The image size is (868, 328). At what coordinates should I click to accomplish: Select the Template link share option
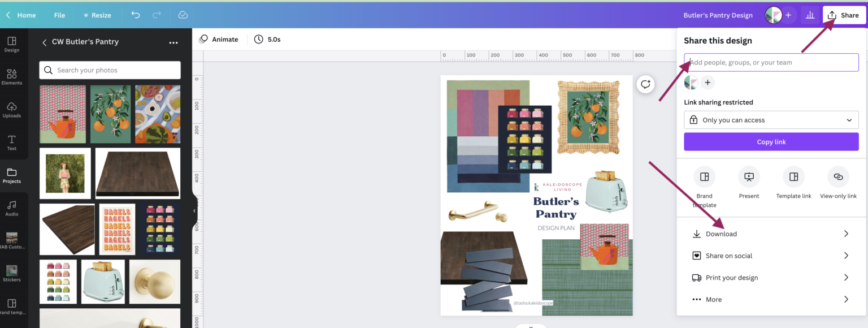click(x=793, y=183)
